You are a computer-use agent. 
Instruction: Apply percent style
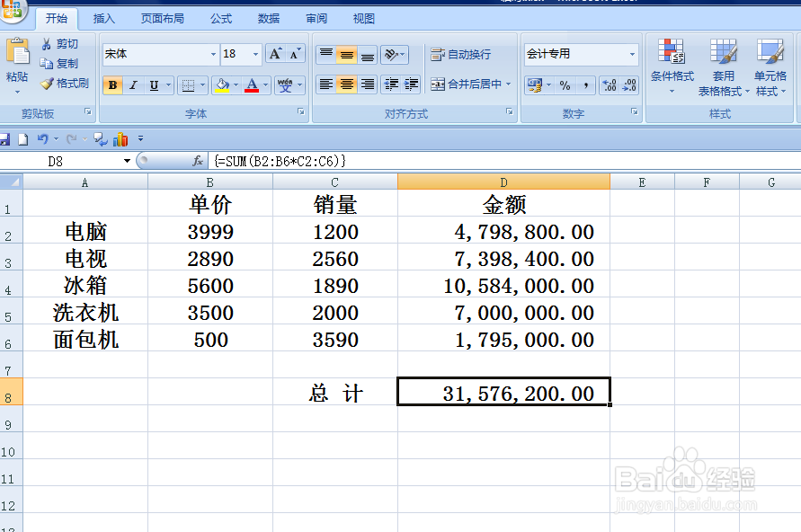[565, 85]
